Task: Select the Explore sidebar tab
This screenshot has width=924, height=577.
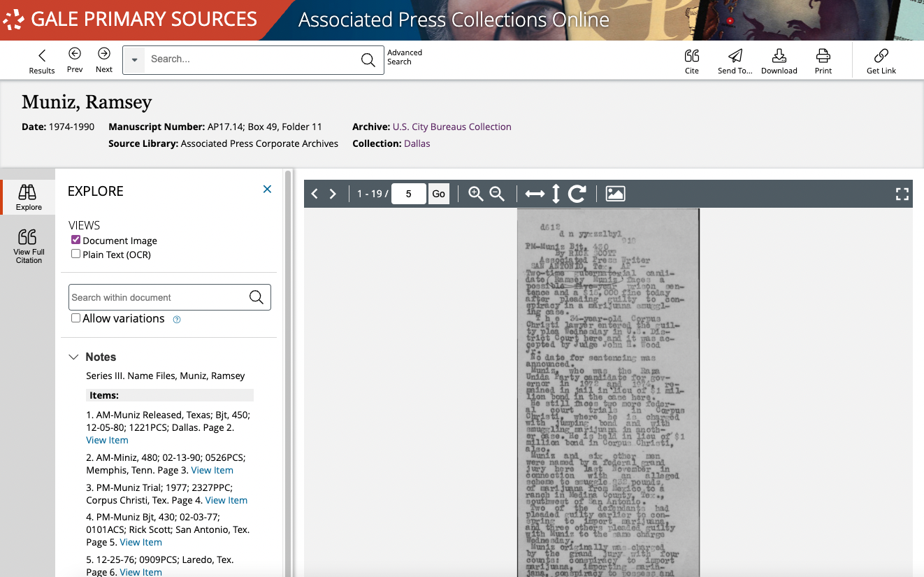Action: click(29, 197)
